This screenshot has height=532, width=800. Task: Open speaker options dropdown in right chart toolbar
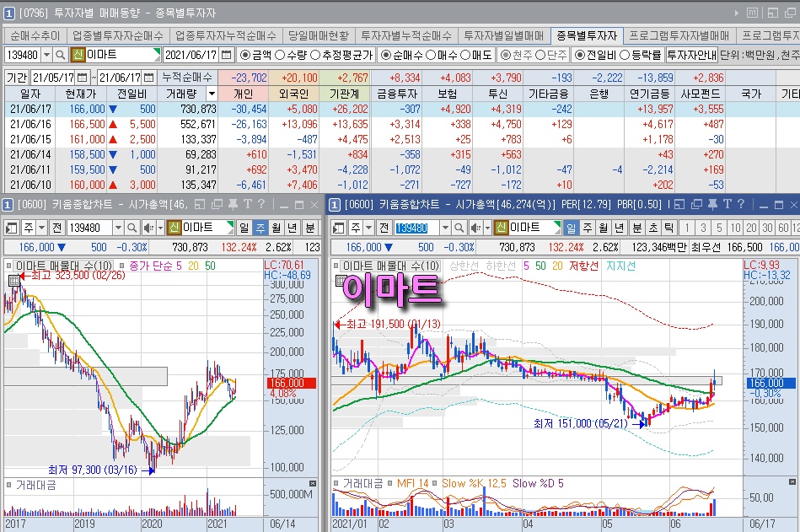pyautogui.click(x=487, y=228)
